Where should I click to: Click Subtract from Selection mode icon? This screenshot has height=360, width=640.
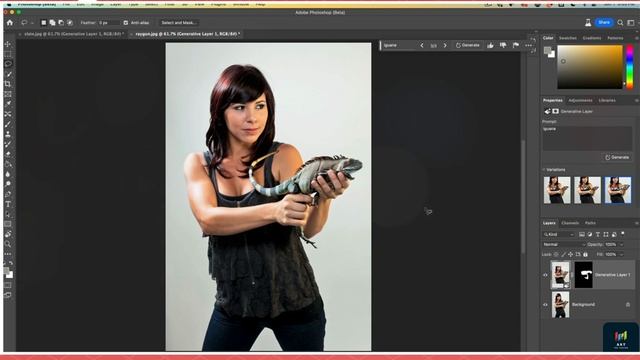tap(61, 23)
